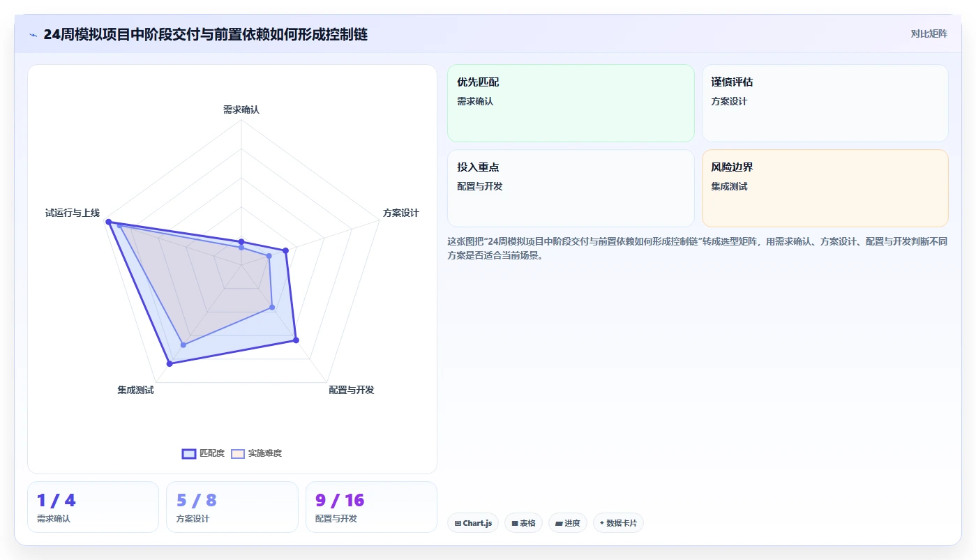Click the 对比矩阵 label in header
Viewport: 976px width, 560px height.
pos(929,33)
